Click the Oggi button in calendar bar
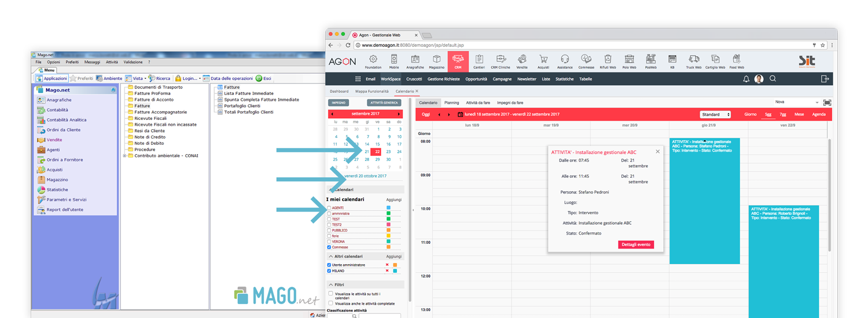 click(426, 115)
